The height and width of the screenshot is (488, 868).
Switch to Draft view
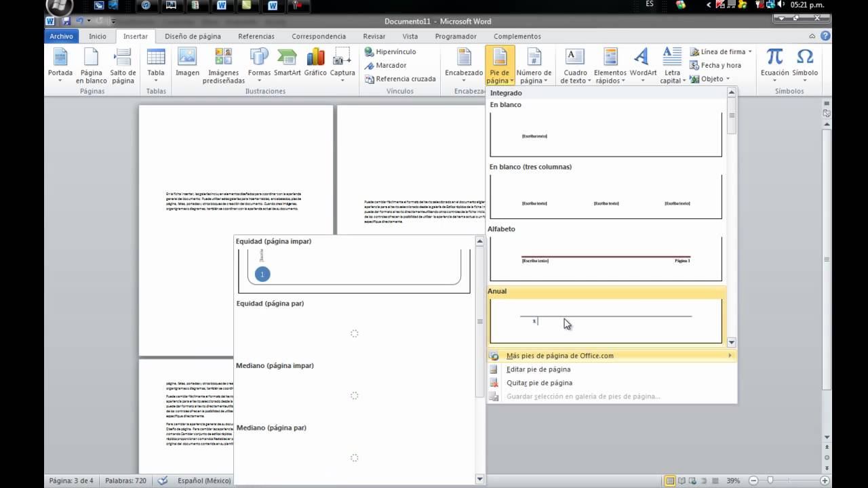pyautogui.click(x=715, y=481)
